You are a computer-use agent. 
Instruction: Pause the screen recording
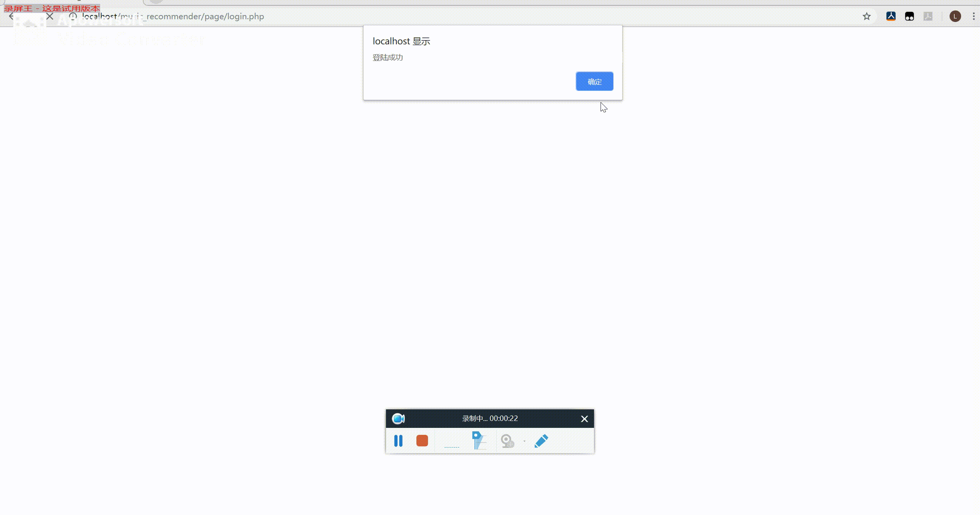pyautogui.click(x=398, y=441)
